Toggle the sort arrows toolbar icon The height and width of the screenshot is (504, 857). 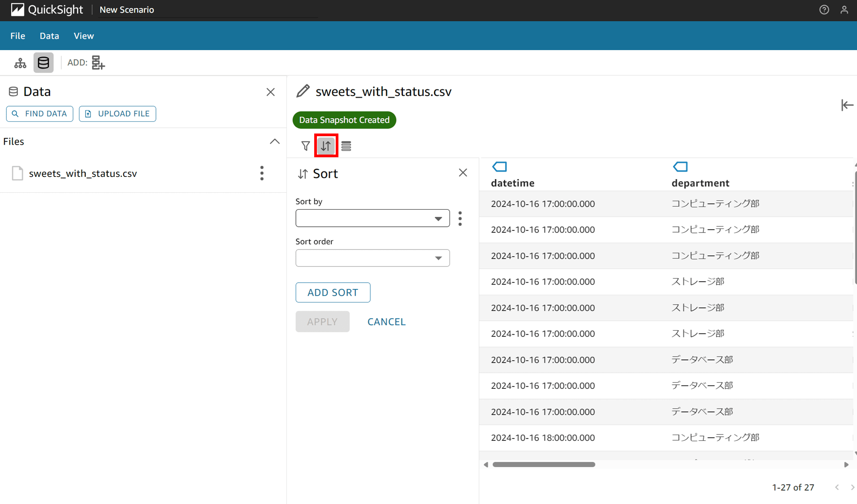pyautogui.click(x=326, y=146)
